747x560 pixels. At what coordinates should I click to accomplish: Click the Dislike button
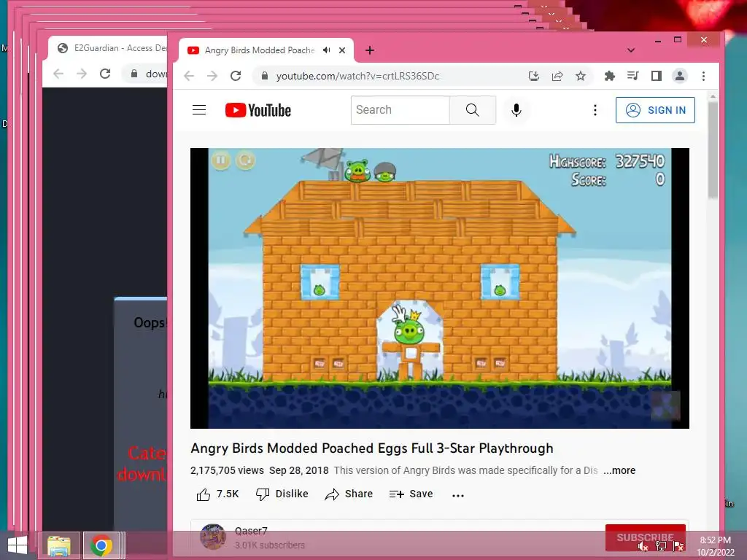click(282, 494)
